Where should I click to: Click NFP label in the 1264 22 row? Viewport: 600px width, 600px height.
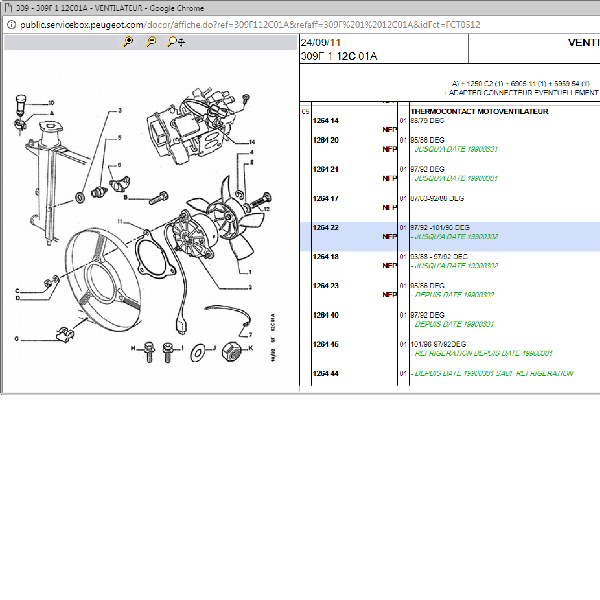click(390, 237)
